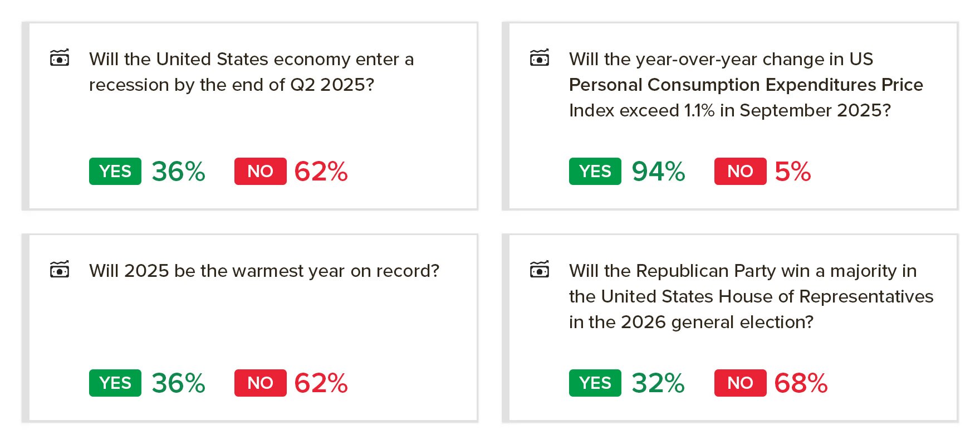Open the Personal Consumption Expenditures question
Viewport: 980px width, 444px height.
[x=746, y=85]
